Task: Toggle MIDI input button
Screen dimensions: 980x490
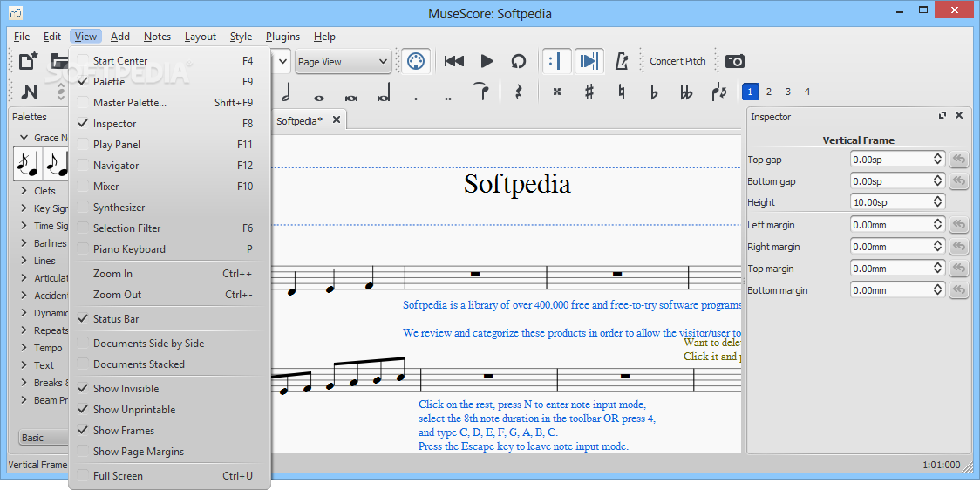Action: (415, 61)
